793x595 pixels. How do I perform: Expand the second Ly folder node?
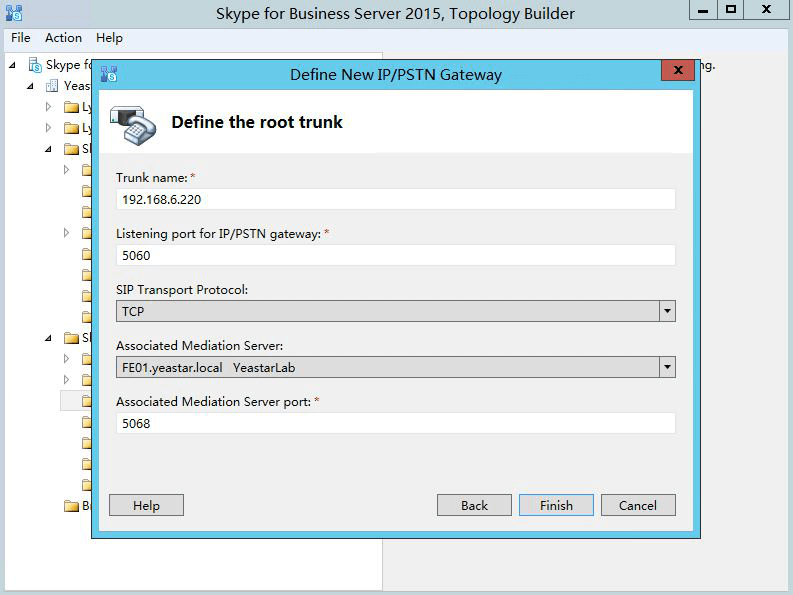tap(49, 128)
